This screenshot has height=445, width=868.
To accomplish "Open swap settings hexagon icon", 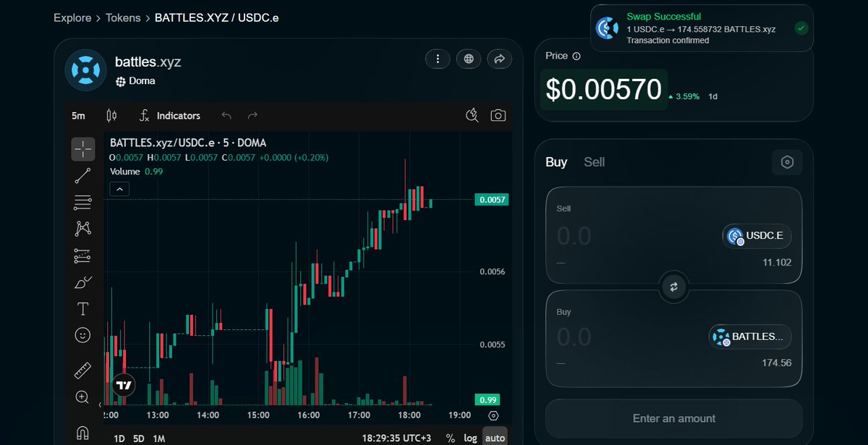I will pyautogui.click(x=787, y=163).
